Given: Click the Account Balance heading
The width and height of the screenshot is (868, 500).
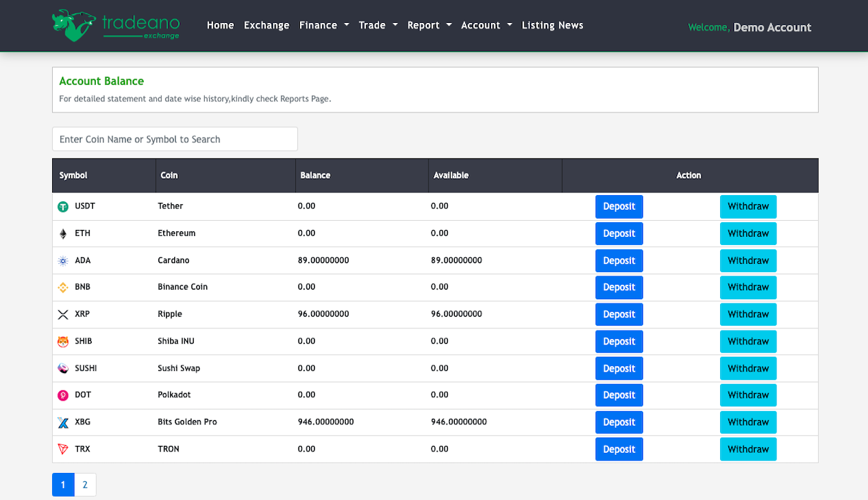Looking at the screenshot, I should click(101, 81).
